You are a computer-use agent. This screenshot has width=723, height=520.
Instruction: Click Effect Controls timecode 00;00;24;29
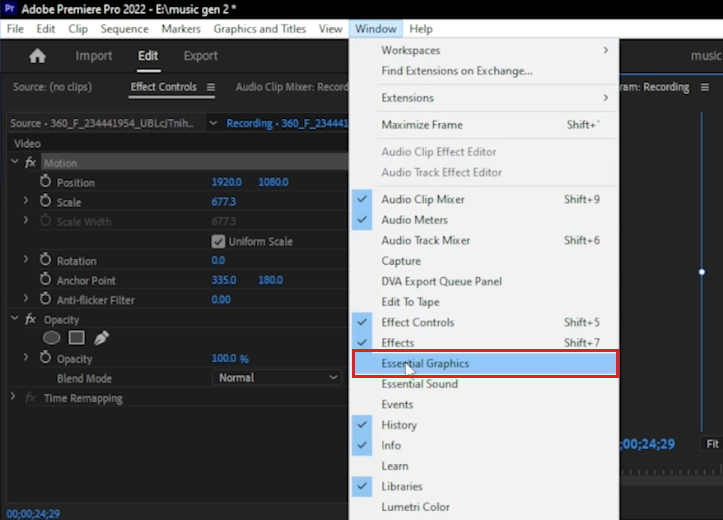coord(33,514)
